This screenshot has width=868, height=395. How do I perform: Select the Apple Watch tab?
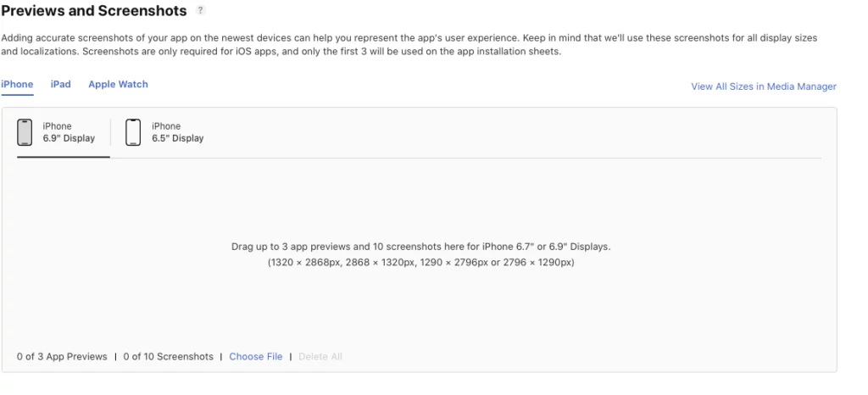tap(118, 85)
